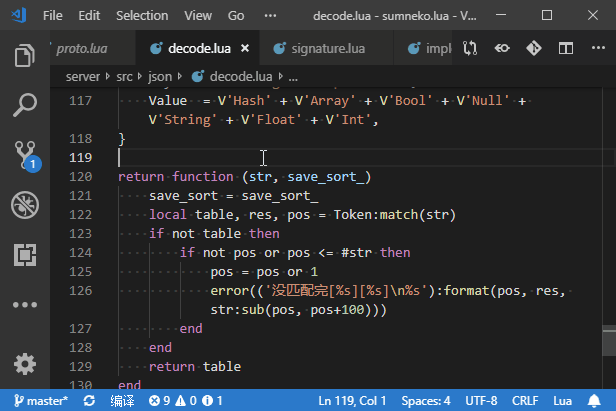Click 'pos = pos or 1' line

(x=264, y=272)
